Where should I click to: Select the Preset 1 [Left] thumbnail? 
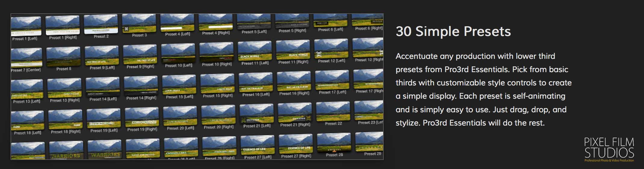[x=26, y=26]
